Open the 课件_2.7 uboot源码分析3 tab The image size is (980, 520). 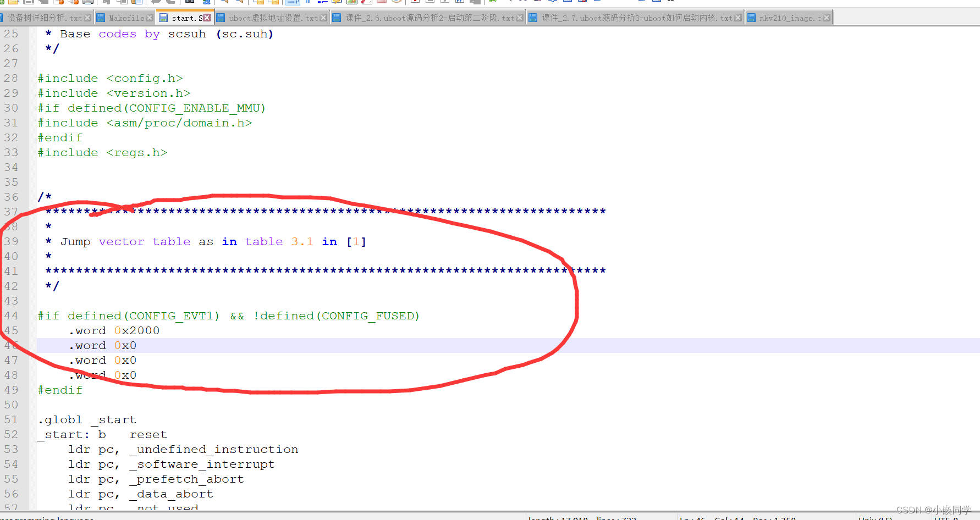point(637,18)
